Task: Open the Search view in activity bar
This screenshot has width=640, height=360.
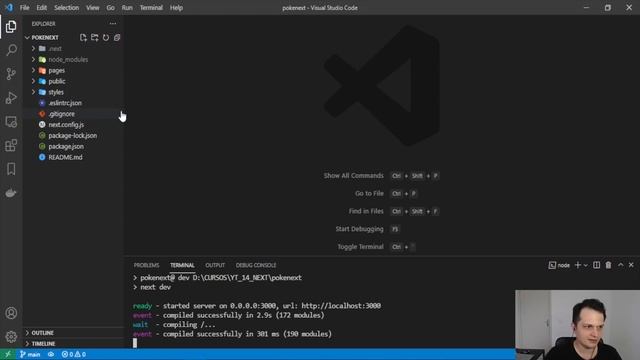Action: (11, 50)
